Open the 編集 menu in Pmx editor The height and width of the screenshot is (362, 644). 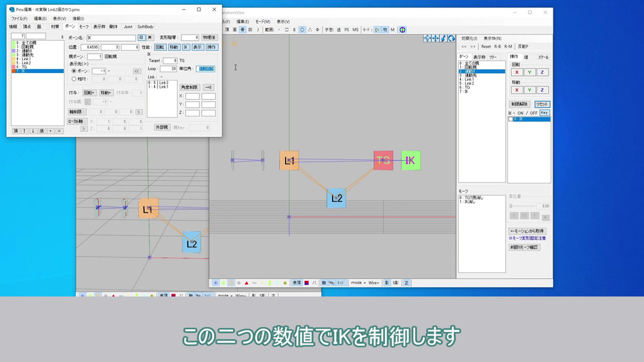[40, 19]
